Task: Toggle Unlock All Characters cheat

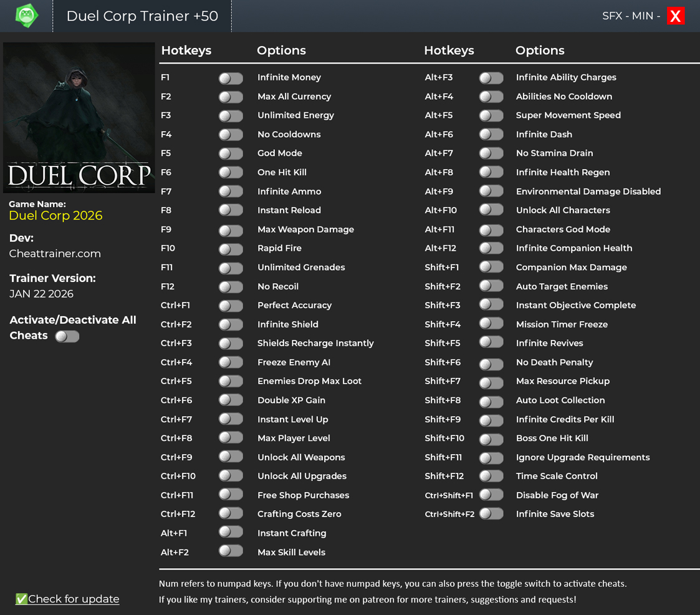Action: 491,210
